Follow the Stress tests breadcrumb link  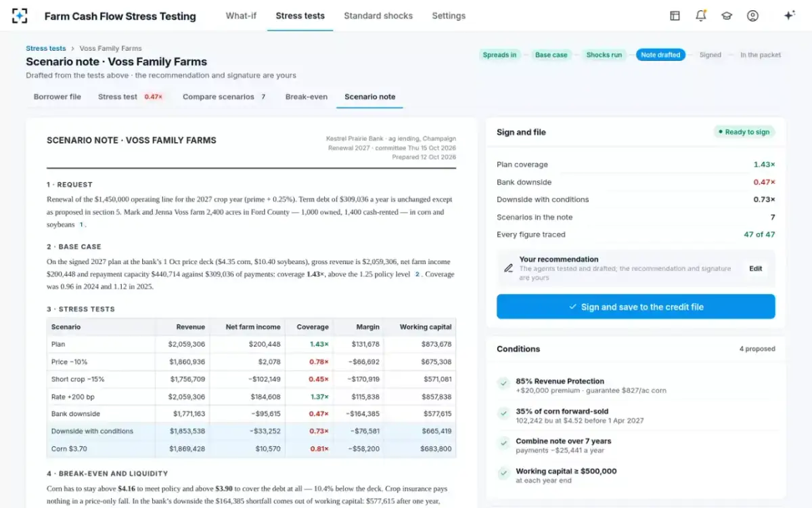(46, 48)
